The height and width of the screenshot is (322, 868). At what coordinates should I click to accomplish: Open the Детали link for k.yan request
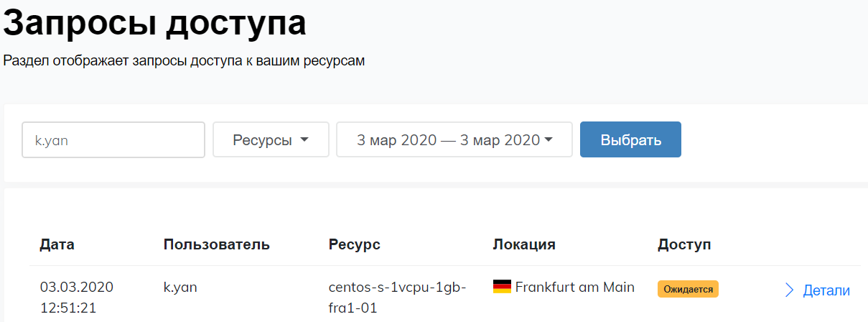point(826,290)
